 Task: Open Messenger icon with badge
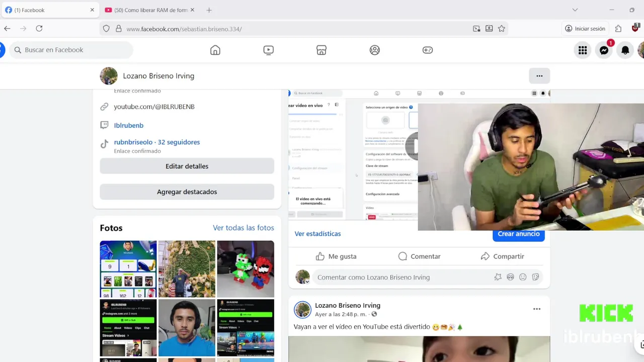point(604,50)
